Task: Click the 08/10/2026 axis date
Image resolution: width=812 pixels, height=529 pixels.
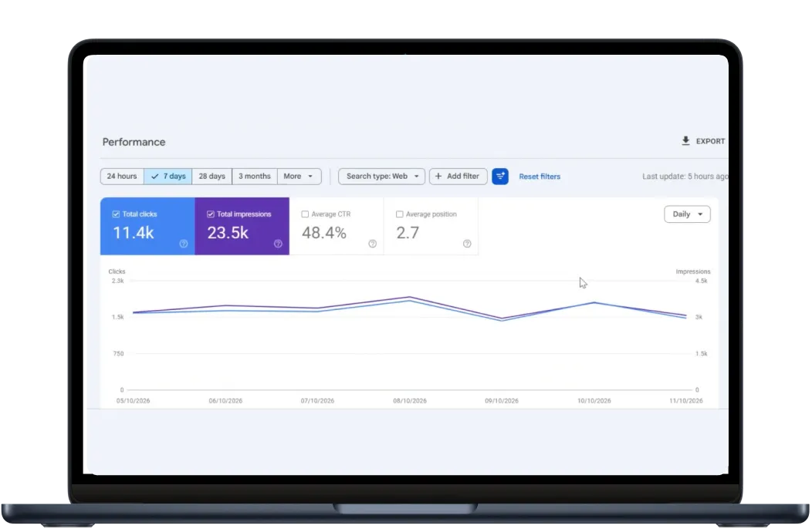Action: point(410,401)
